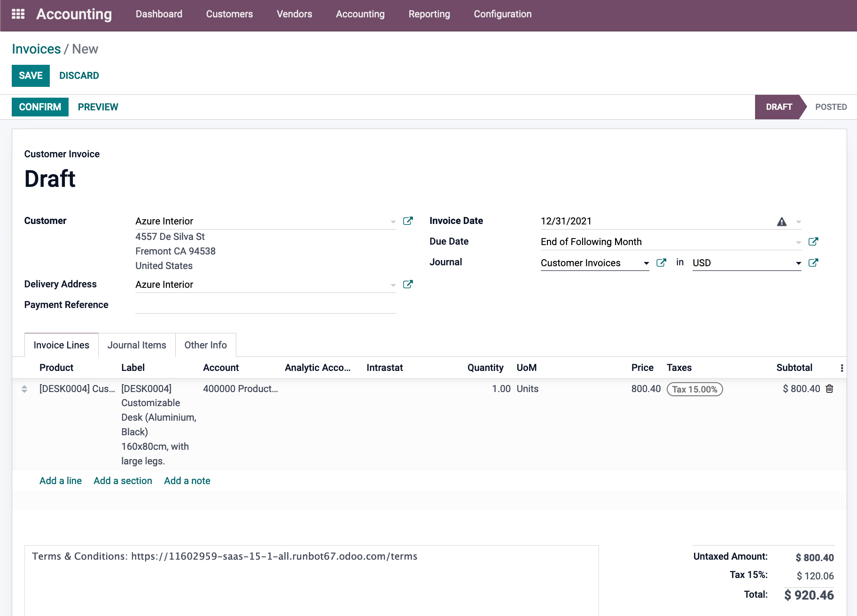Click Add a line link
Screen dimensions: 857x616
(61, 481)
